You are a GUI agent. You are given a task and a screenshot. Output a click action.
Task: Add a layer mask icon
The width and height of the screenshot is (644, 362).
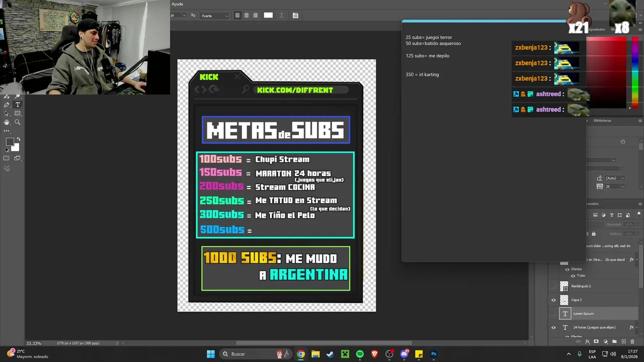(596, 342)
